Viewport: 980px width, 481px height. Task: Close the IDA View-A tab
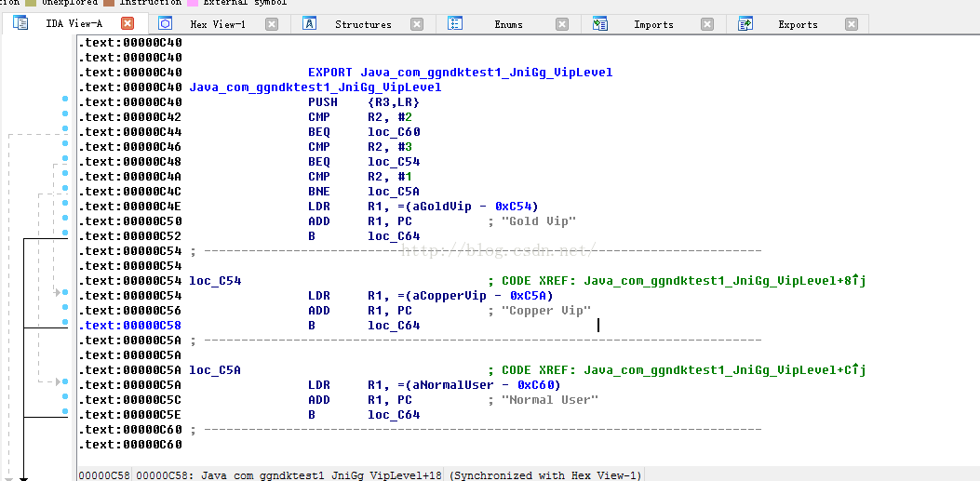tap(127, 24)
